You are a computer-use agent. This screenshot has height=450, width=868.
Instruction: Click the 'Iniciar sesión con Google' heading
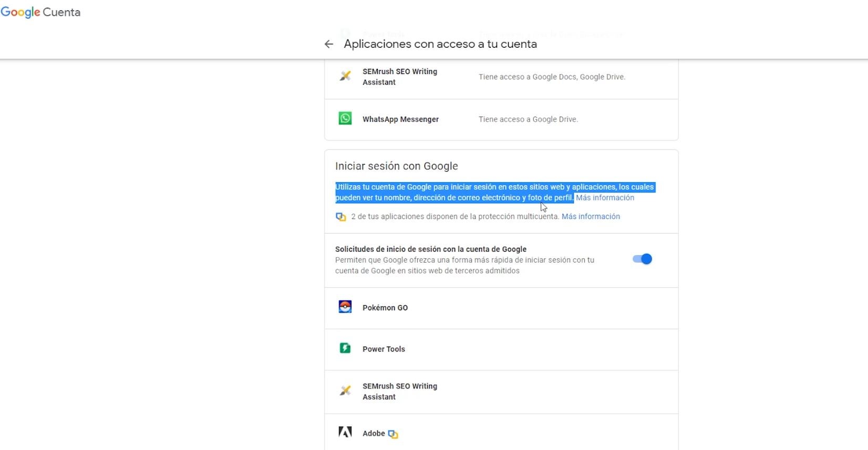pos(397,166)
